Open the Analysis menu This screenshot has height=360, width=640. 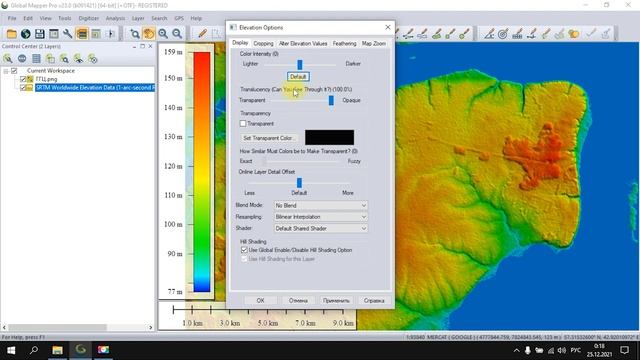coord(115,18)
